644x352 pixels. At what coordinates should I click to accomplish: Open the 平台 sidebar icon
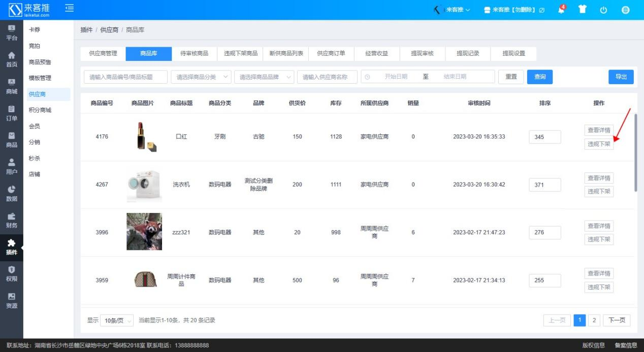coord(12,33)
